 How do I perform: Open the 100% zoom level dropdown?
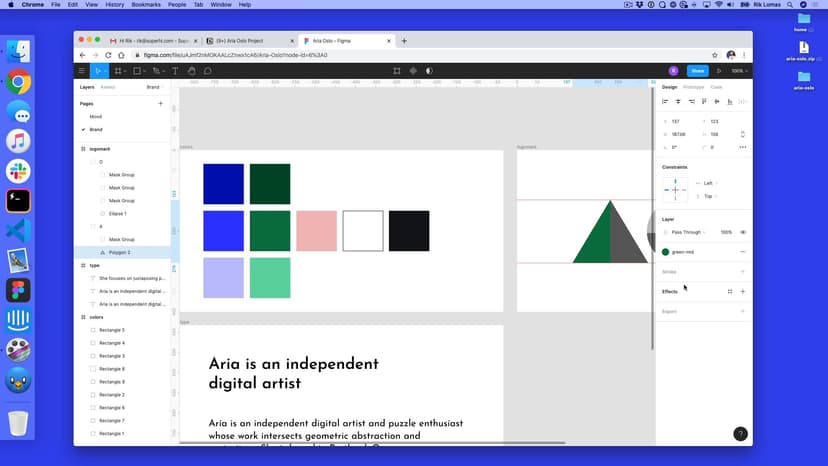(738, 71)
